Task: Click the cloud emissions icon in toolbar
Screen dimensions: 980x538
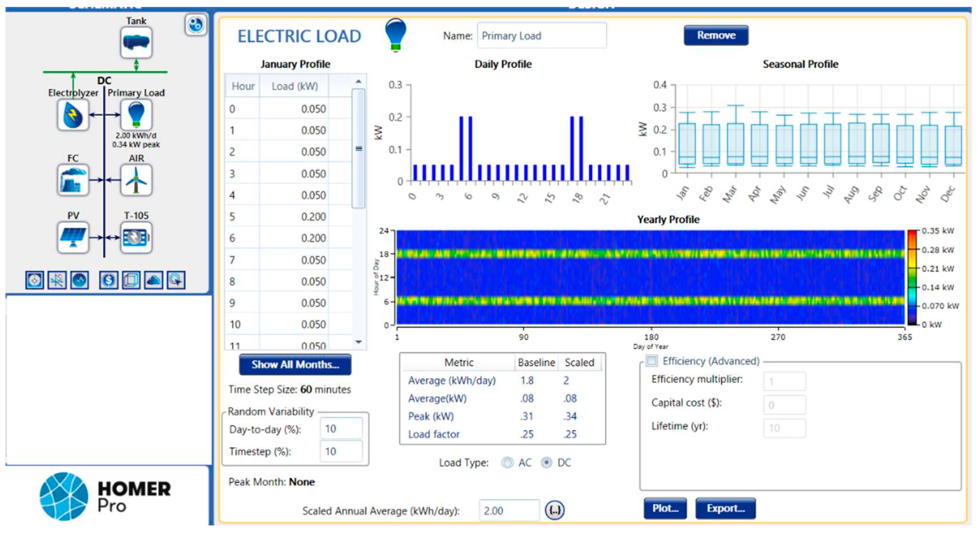Action: pyautogui.click(x=153, y=280)
